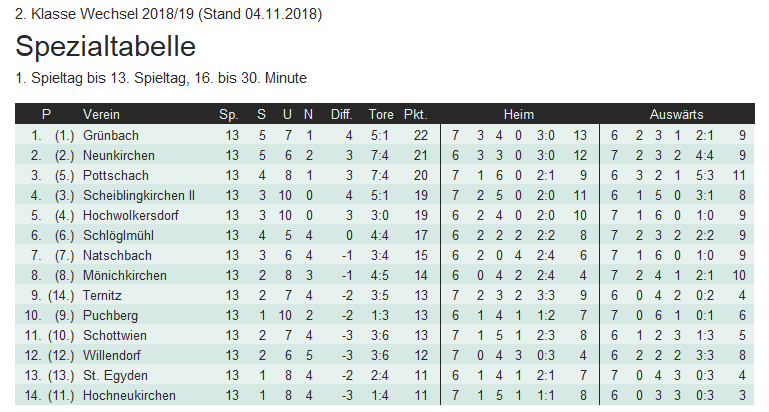Click Ternitz in the standings
The width and height of the screenshot is (769, 412).
pos(104,295)
